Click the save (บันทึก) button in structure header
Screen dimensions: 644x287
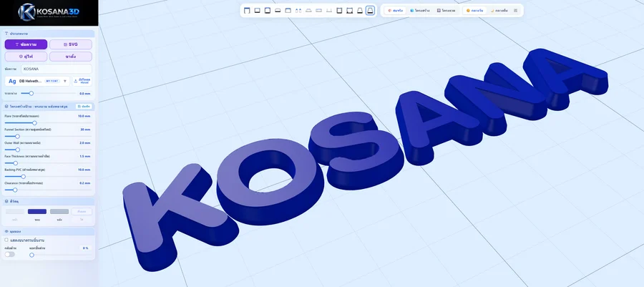(x=84, y=107)
